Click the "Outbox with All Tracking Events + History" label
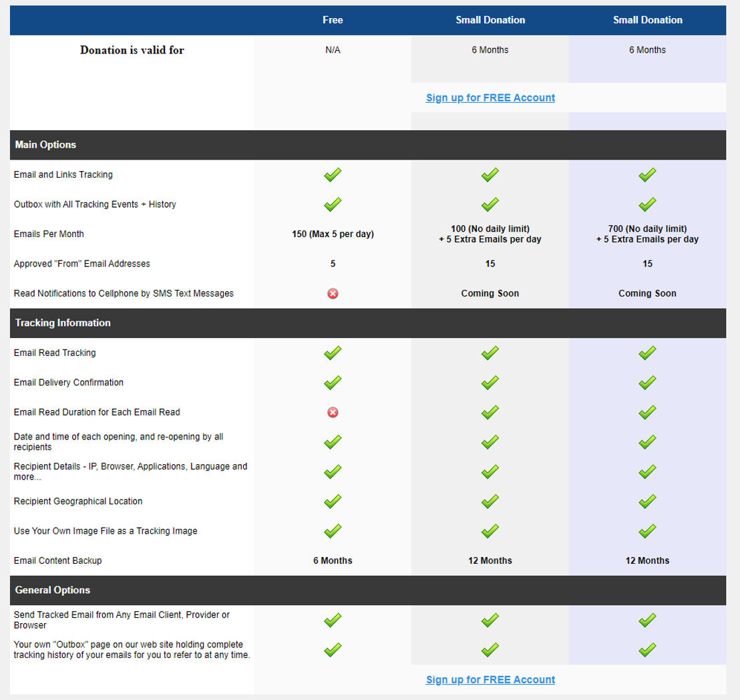This screenshot has width=740, height=700. (95, 204)
